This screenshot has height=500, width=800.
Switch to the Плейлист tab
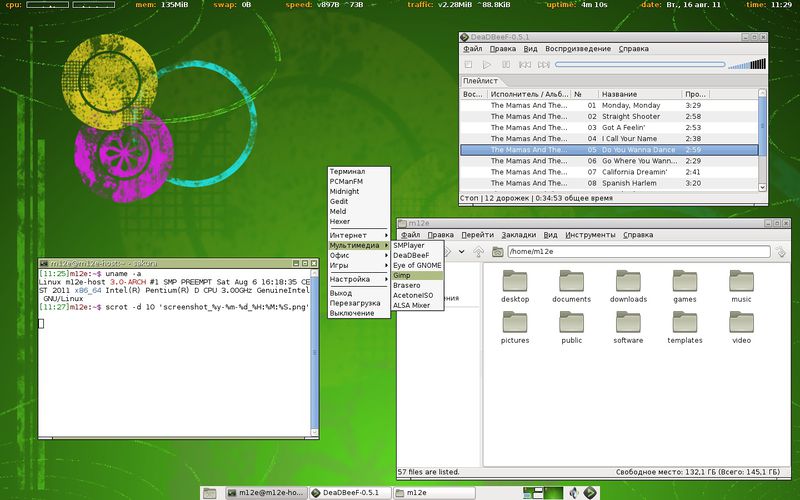(x=478, y=80)
